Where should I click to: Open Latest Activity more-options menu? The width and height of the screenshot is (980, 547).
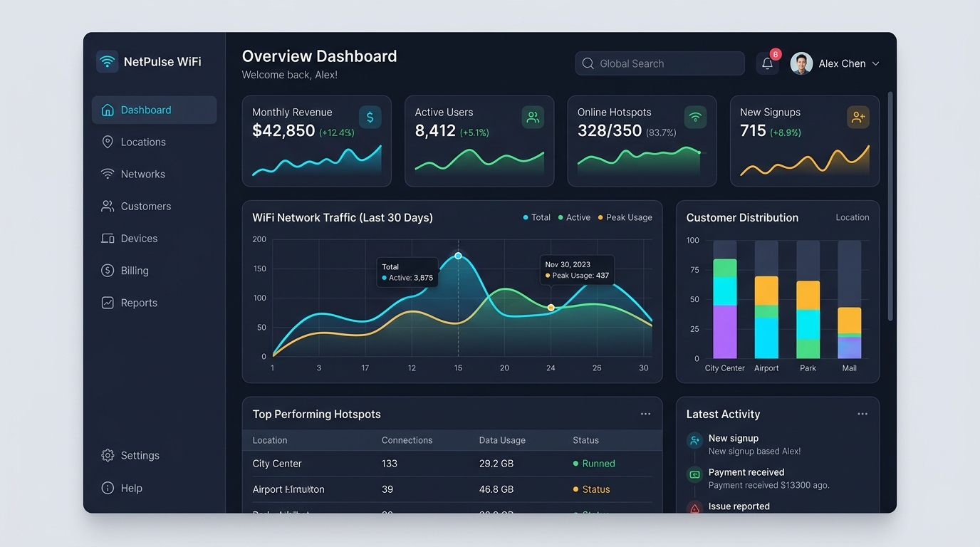point(862,414)
